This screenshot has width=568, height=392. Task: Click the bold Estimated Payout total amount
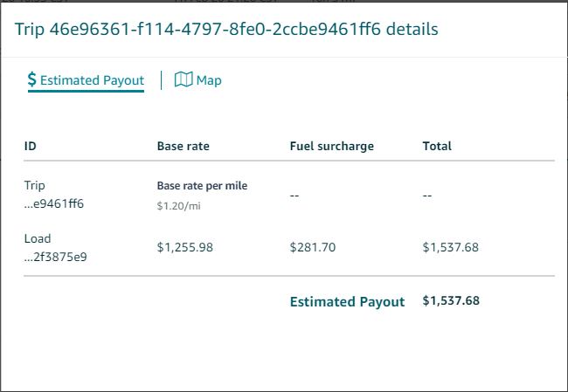[x=451, y=300]
